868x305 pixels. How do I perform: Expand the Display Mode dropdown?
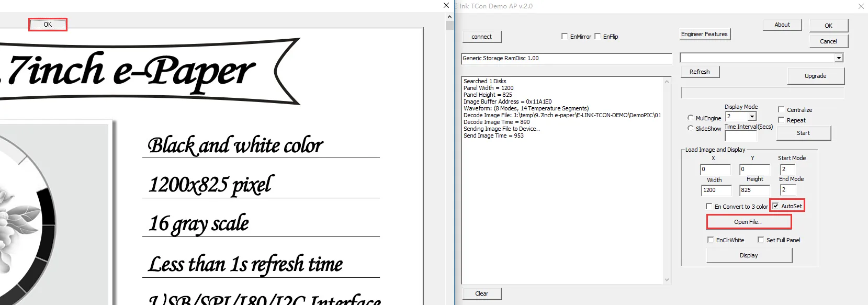[752, 117]
